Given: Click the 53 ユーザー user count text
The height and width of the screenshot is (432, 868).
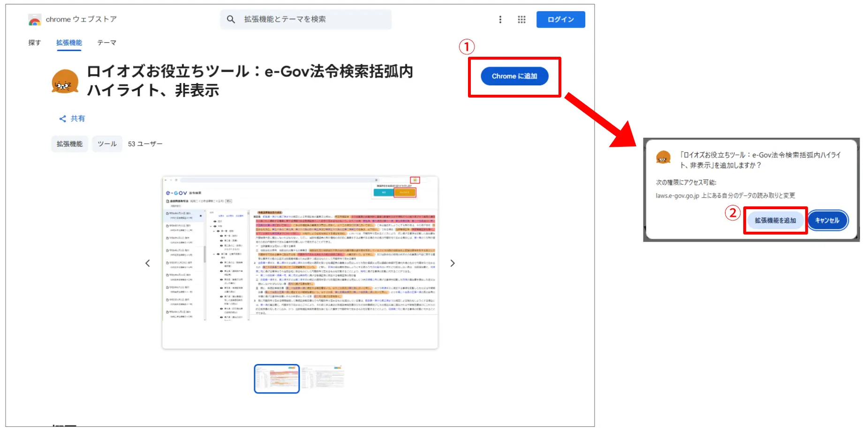Looking at the screenshot, I should [x=145, y=144].
